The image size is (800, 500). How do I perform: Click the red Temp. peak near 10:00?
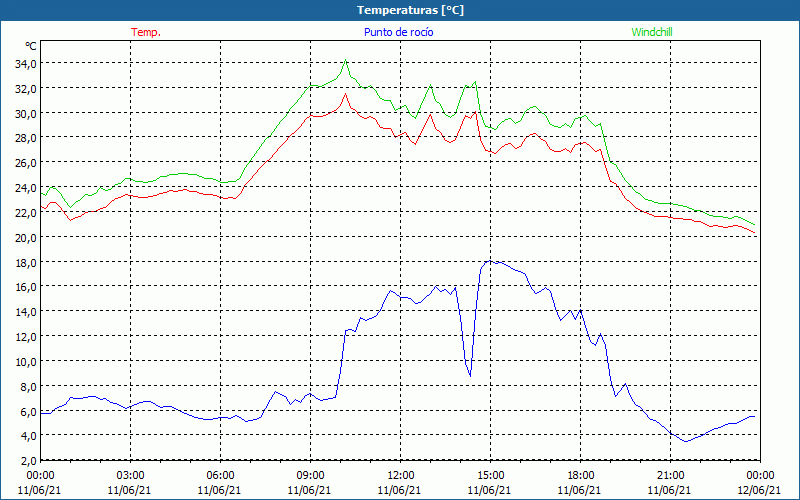point(345,94)
